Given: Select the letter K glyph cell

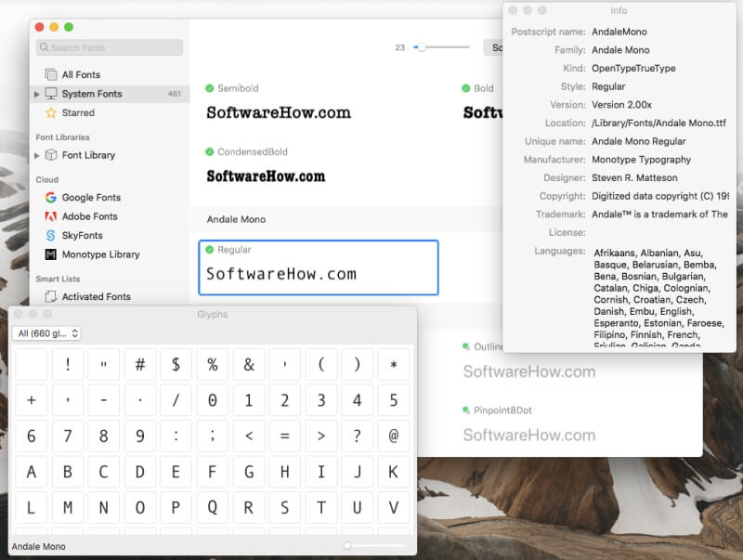Looking at the screenshot, I should click(393, 472).
